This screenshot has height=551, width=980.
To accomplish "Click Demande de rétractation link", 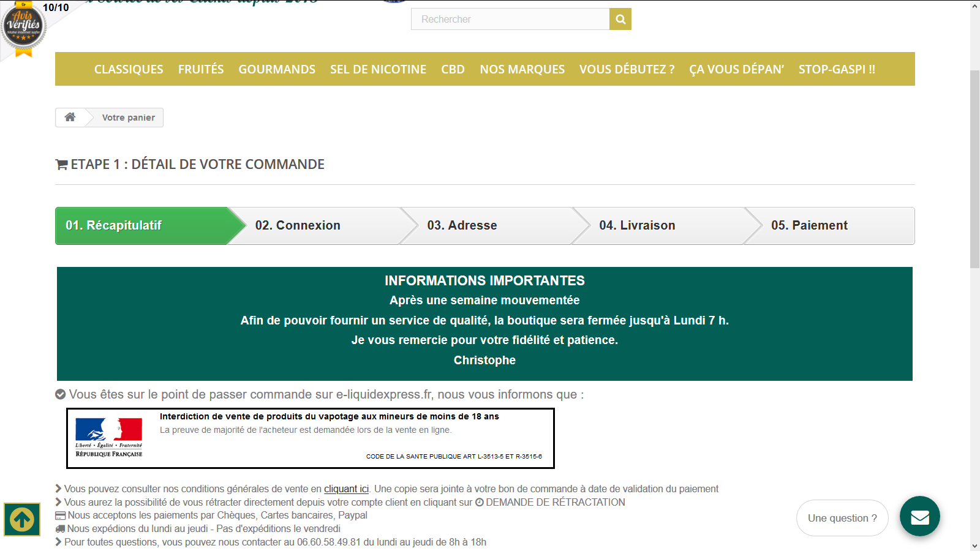I will point(555,503).
